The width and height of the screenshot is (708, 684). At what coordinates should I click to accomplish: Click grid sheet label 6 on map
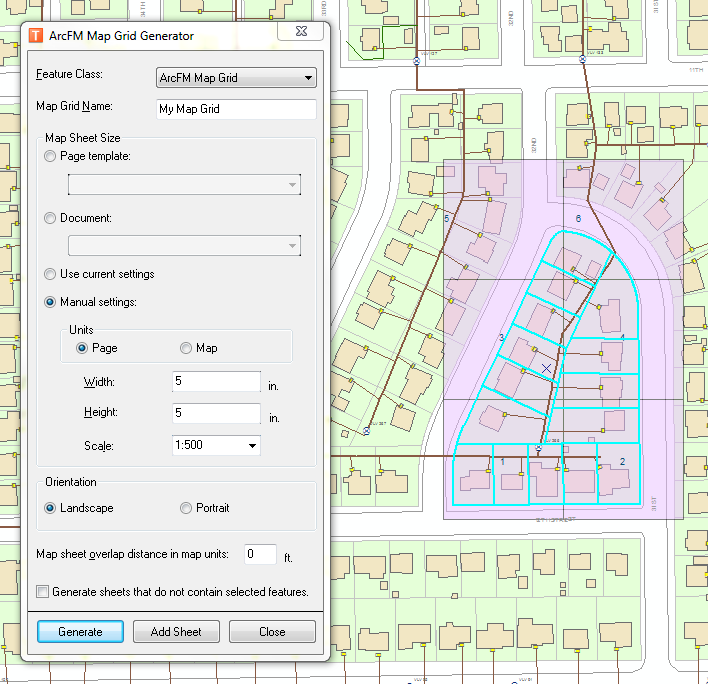pos(578,219)
